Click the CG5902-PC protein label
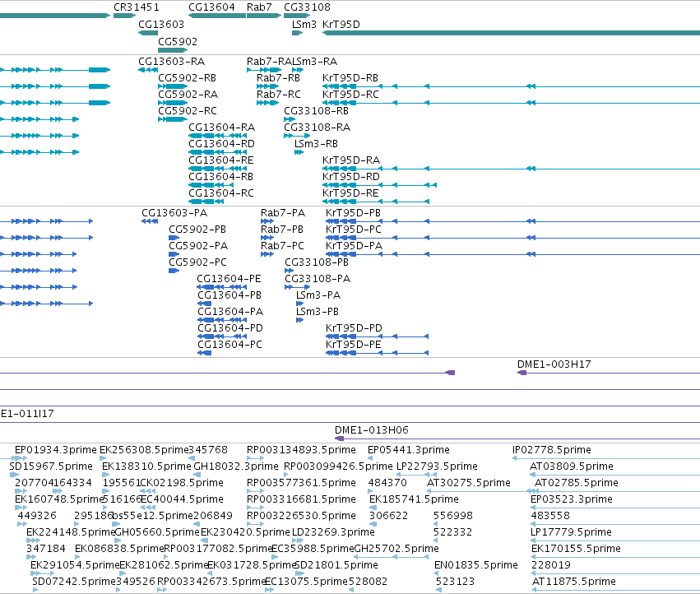 click(x=197, y=262)
